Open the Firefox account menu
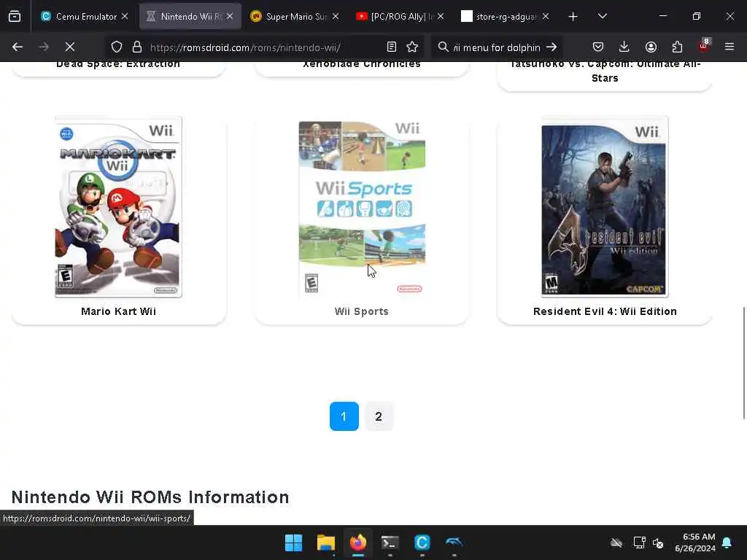747x560 pixels. tap(651, 47)
